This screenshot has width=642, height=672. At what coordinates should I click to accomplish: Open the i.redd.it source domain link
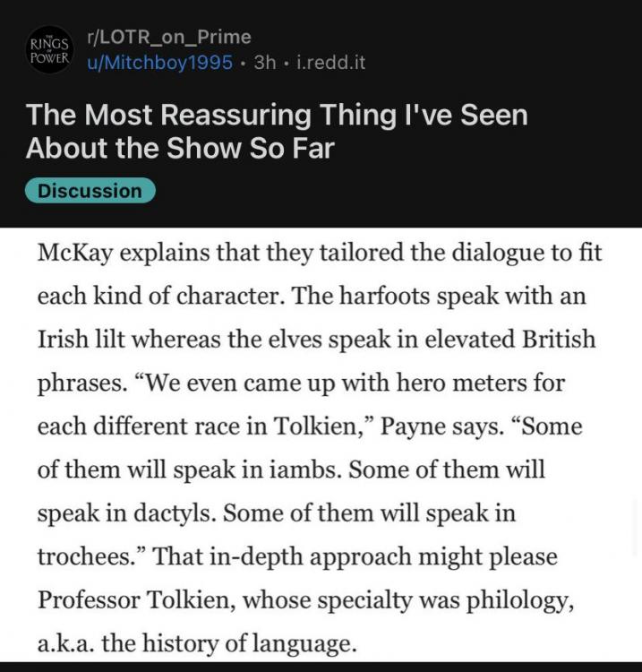click(x=331, y=63)
